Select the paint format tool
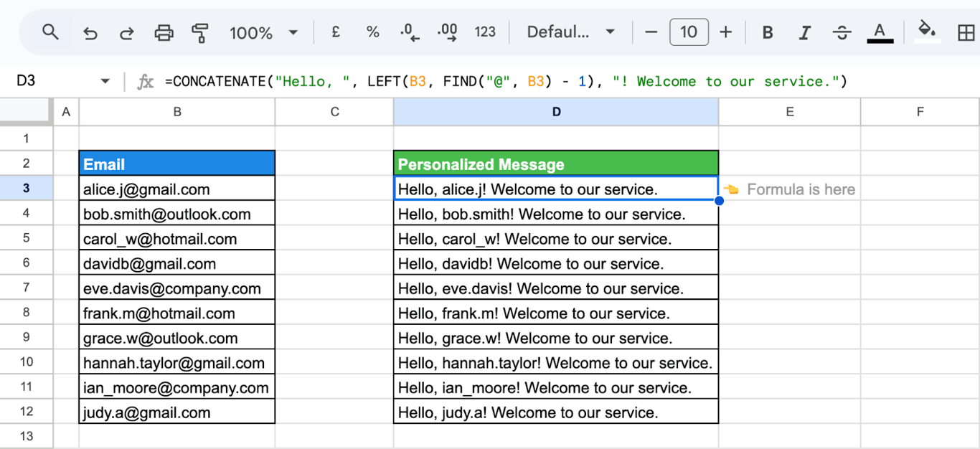 [x=200, y=32]
